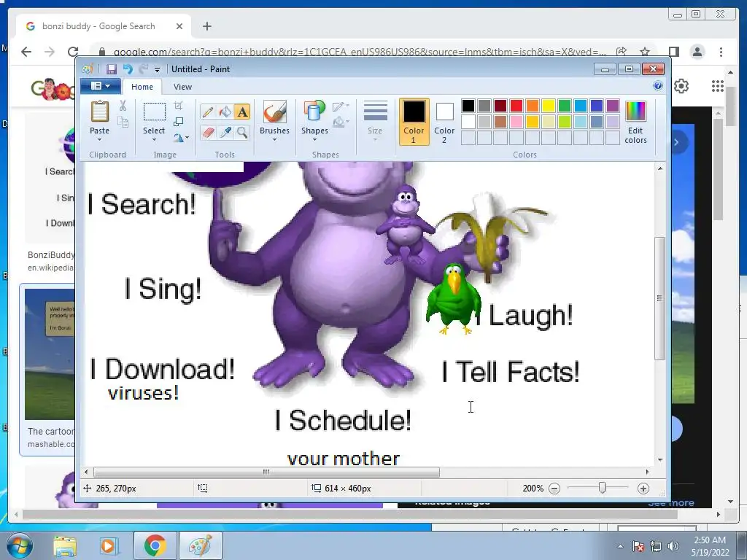This screenshot has width=747, height=560.
Task: Click the Copy icon in Clipboard group
Action: [123, 122]
